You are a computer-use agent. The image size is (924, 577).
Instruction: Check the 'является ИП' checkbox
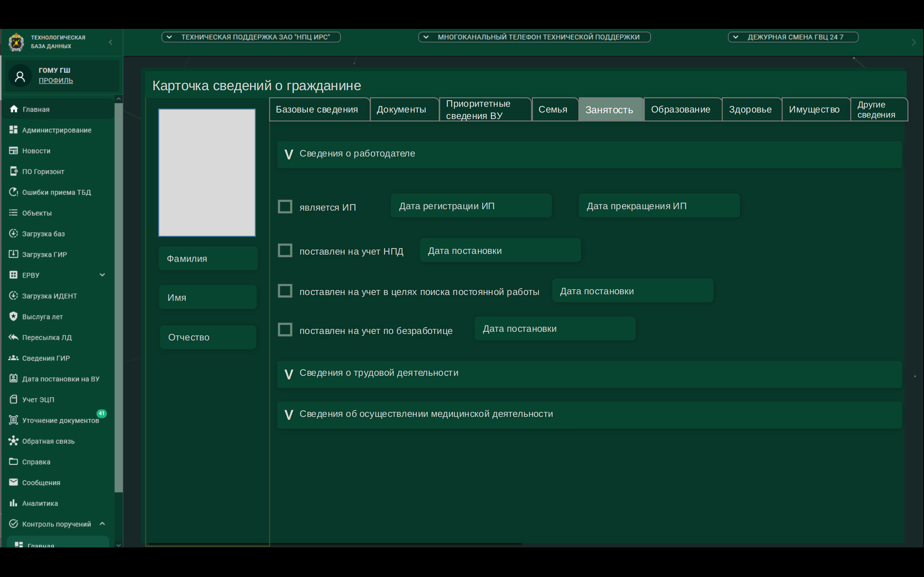point(285,206)
